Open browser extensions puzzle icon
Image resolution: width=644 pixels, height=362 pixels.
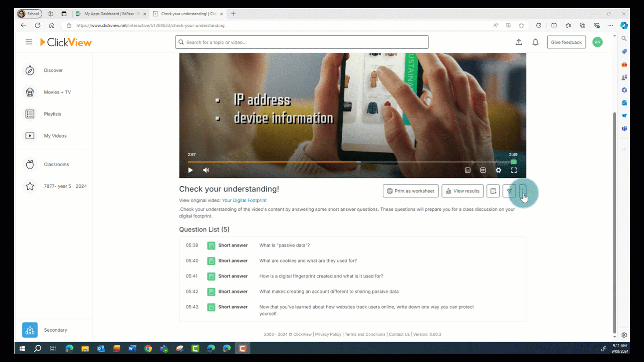[x=538, y=25]
